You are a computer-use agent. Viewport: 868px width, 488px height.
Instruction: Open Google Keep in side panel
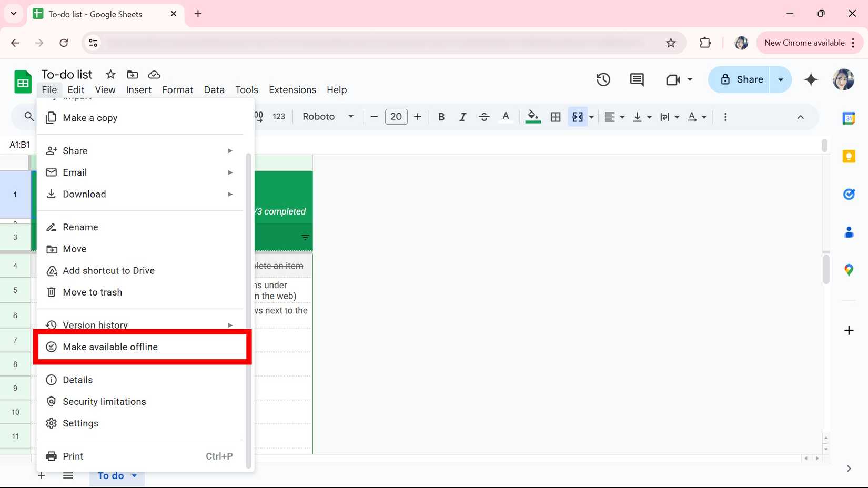pyautogui.click(x=849, y=157)
